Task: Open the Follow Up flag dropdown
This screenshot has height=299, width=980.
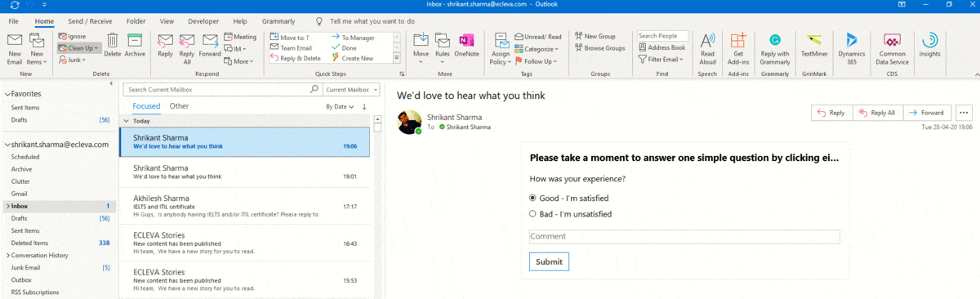Action: tap(537, 61)
